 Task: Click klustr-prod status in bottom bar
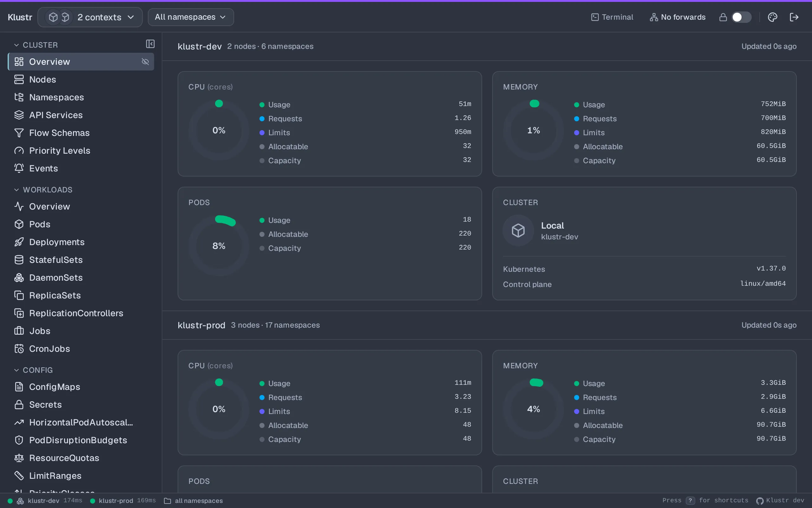(x=123, y=501)
